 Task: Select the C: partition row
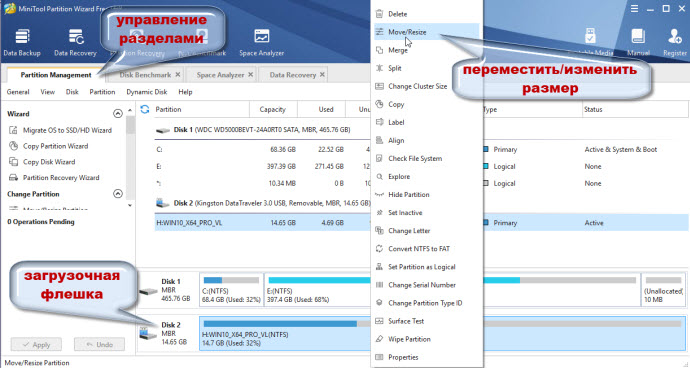tap(421, 150)
